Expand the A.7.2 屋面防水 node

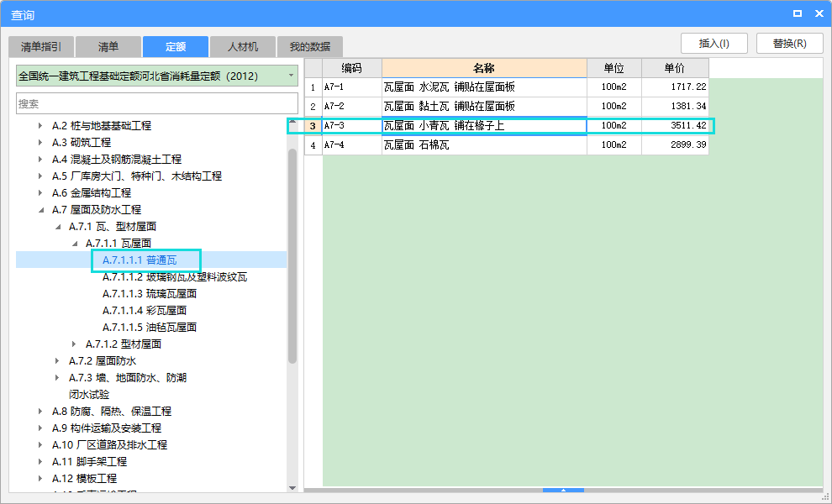(55, 360)
